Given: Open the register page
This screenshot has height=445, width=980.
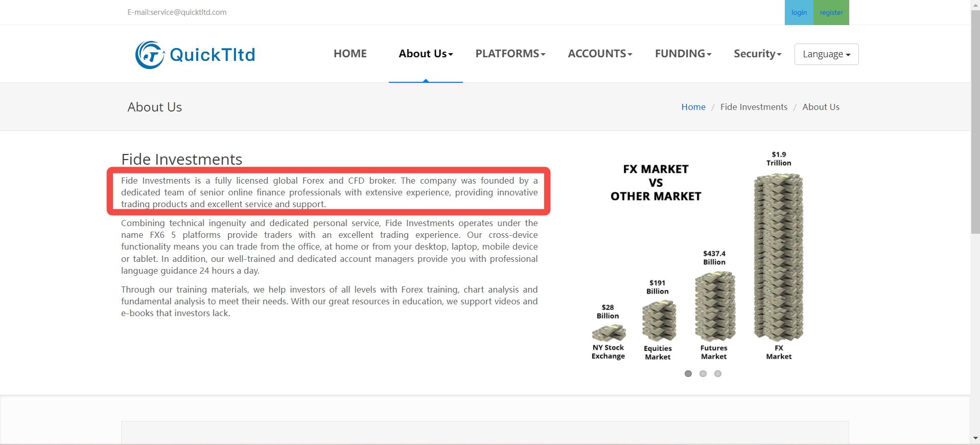Looking at the screenshot, I should [x=831, y=12].
